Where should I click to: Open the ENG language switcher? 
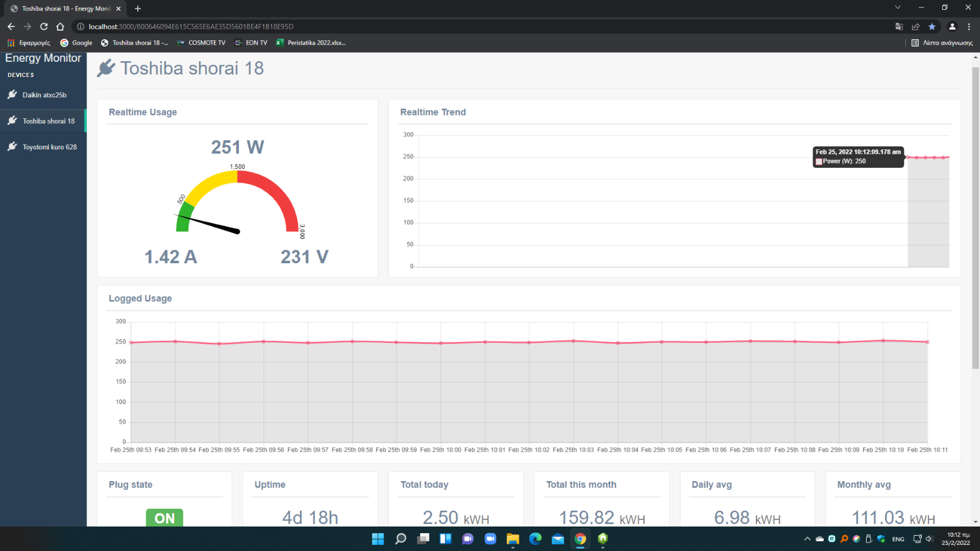pyautogui.click(x=898, y=539)
